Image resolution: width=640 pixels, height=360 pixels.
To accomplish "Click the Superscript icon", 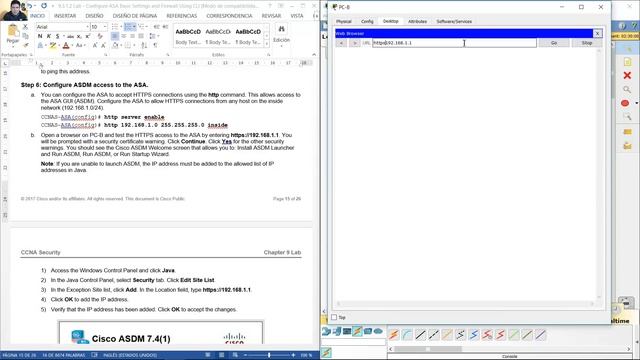I will [x=87, y=36].
